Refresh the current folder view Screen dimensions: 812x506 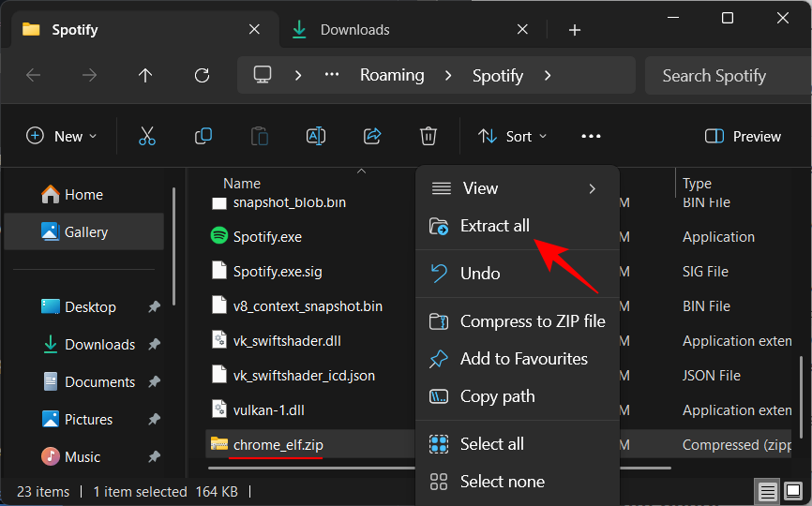(202, 75)
